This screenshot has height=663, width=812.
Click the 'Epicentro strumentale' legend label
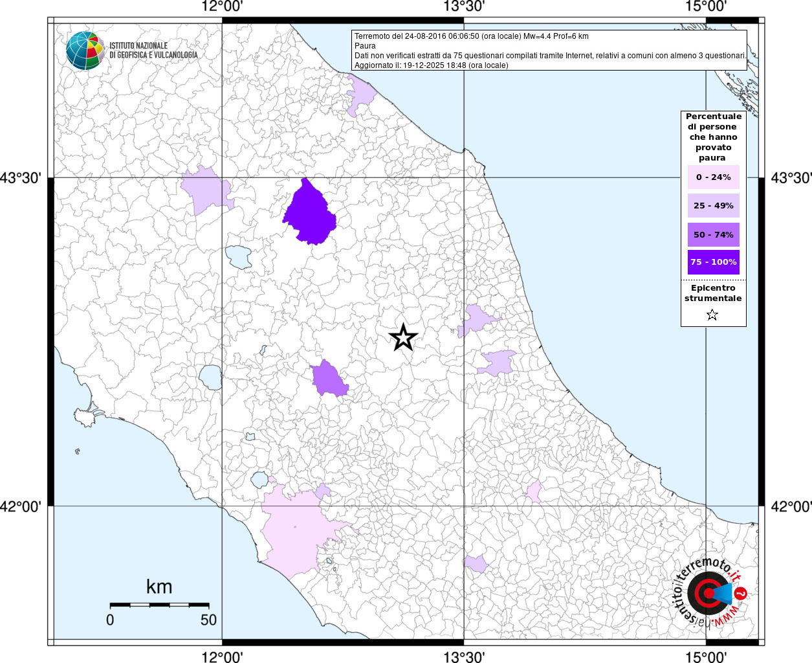click(713, 293)
